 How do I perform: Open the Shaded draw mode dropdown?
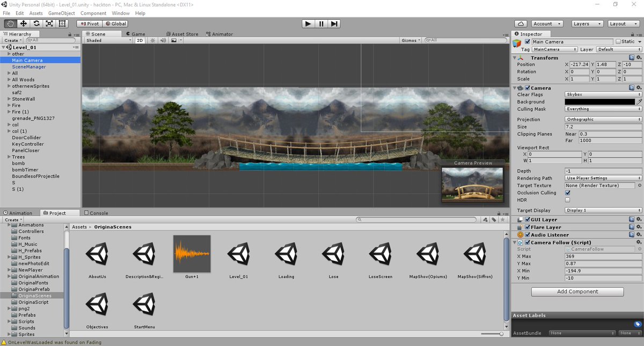(x=108, y=40)
